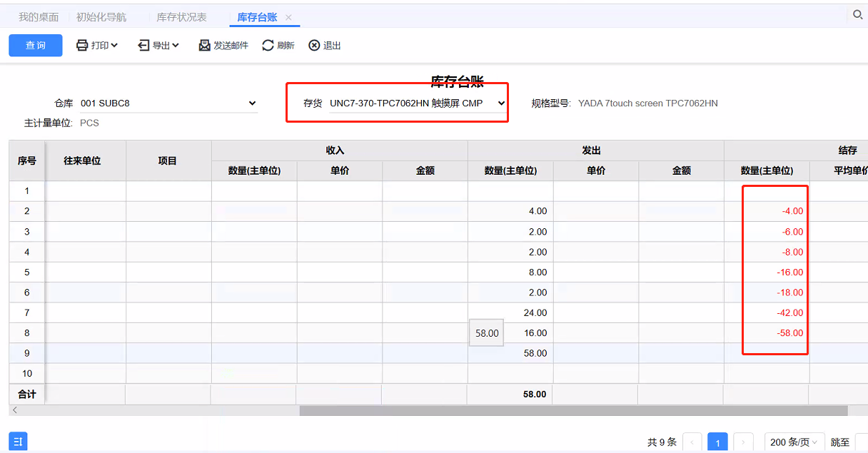Screen dimensions: 868x453
Task: Click the 发出 数量 cell showing 24.00
Action: (x=510, y=313)
